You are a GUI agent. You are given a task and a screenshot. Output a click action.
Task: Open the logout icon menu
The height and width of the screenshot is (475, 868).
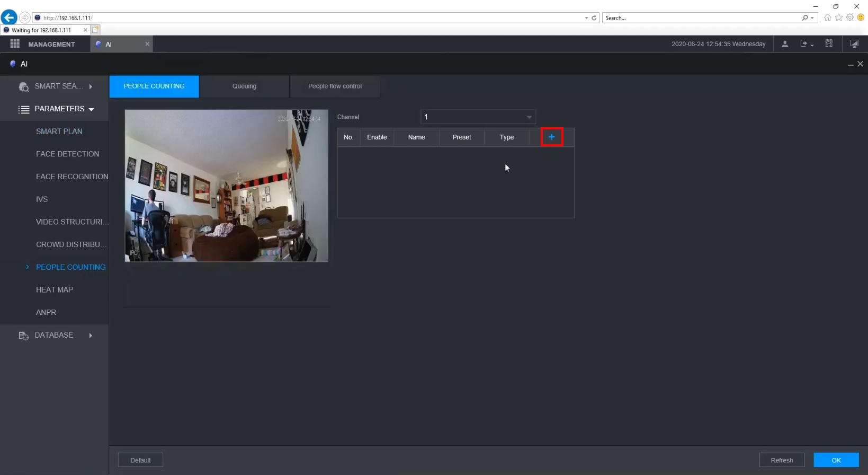click(x=806, y=44)
